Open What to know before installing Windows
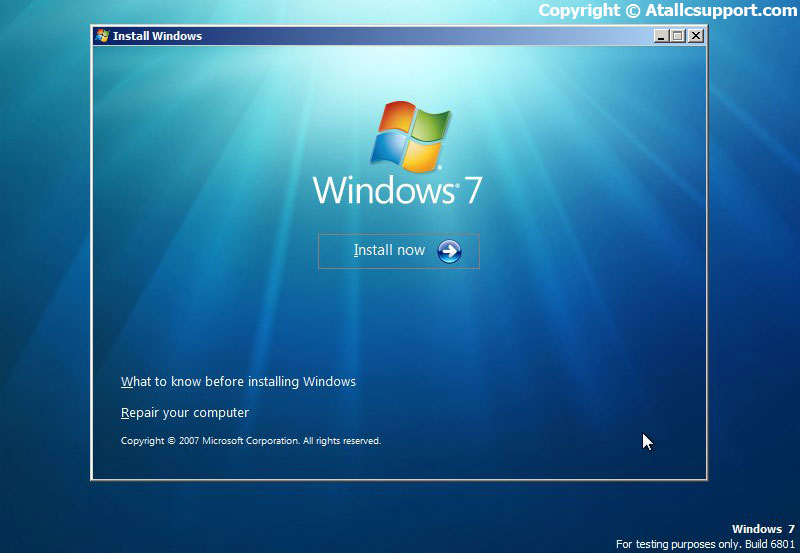800x553 pixels. pos(238,382)
